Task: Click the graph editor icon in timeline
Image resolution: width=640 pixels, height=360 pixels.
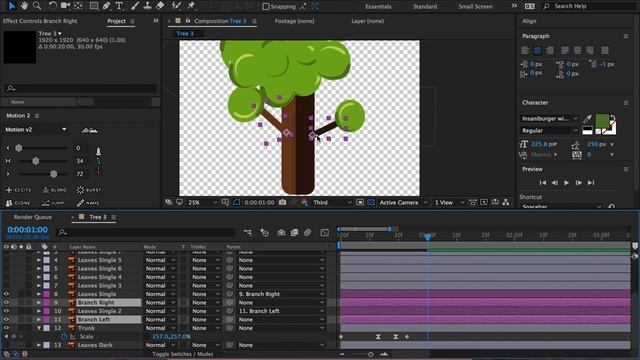Action: coord(324,232)
